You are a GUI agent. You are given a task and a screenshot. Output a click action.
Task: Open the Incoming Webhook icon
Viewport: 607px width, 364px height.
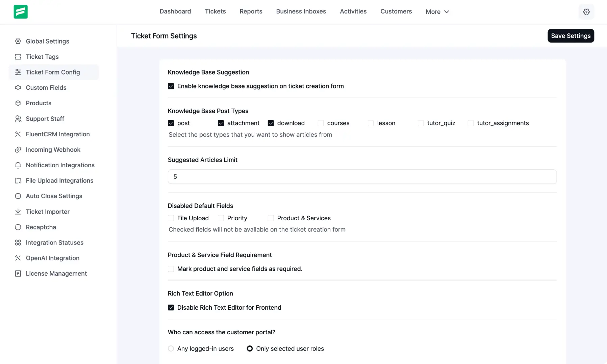18,150
